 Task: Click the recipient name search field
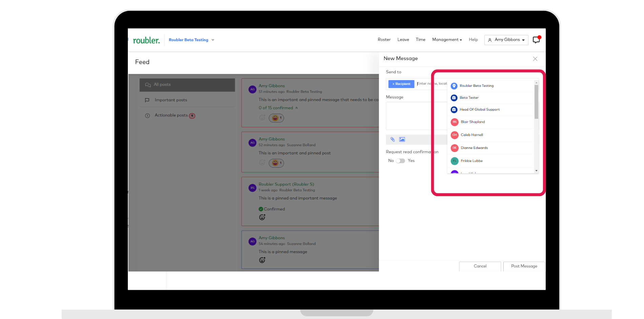pos(432,83)
